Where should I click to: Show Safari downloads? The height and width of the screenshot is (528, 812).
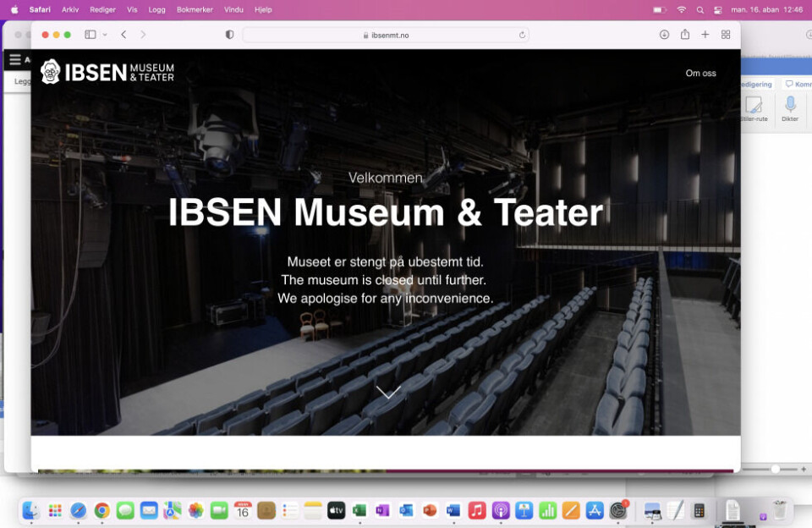point(664,35)
